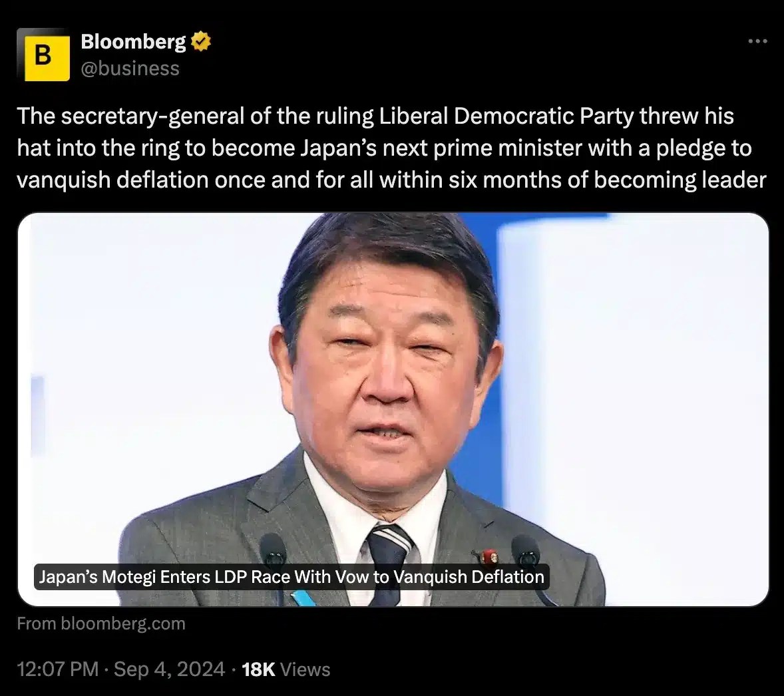784x696 pixels.
Task: Click the '12:07 PM' post timestamp
Action: click(57, 669)
